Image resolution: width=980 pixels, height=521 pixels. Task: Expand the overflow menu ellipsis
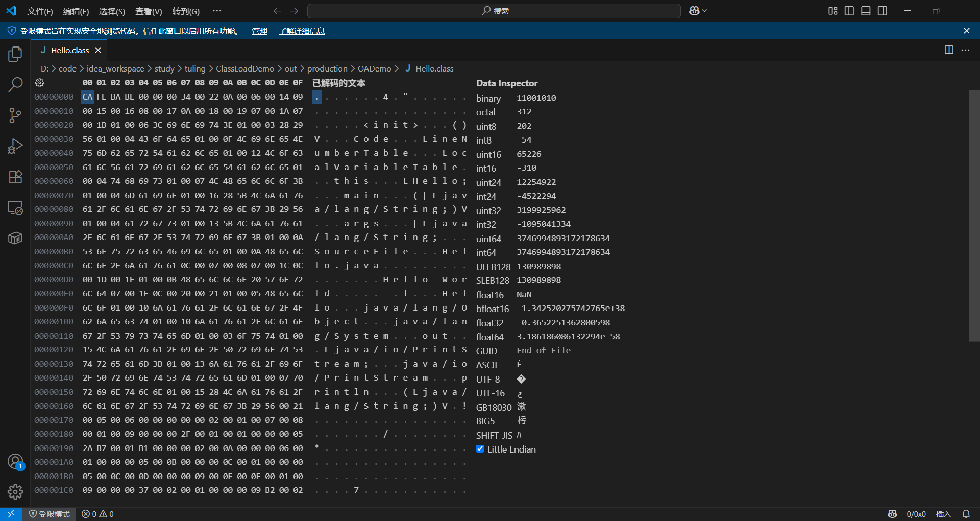[x=217, y=11]
